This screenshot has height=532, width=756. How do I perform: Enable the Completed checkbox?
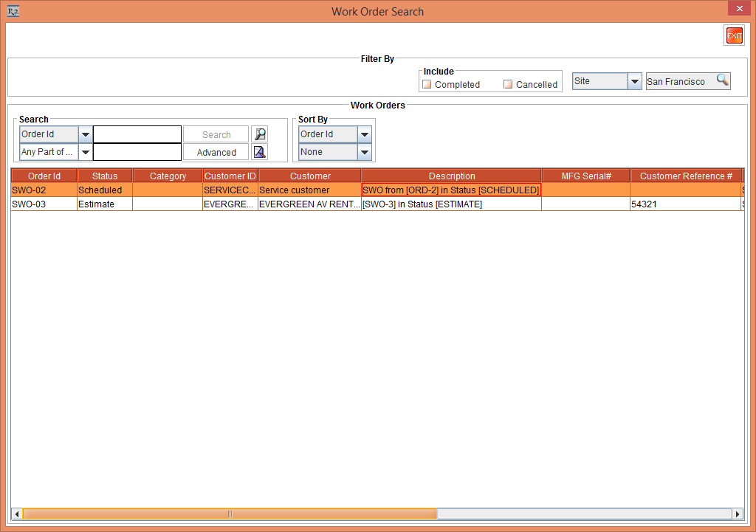pyautogui.click(x=427, y=84)
